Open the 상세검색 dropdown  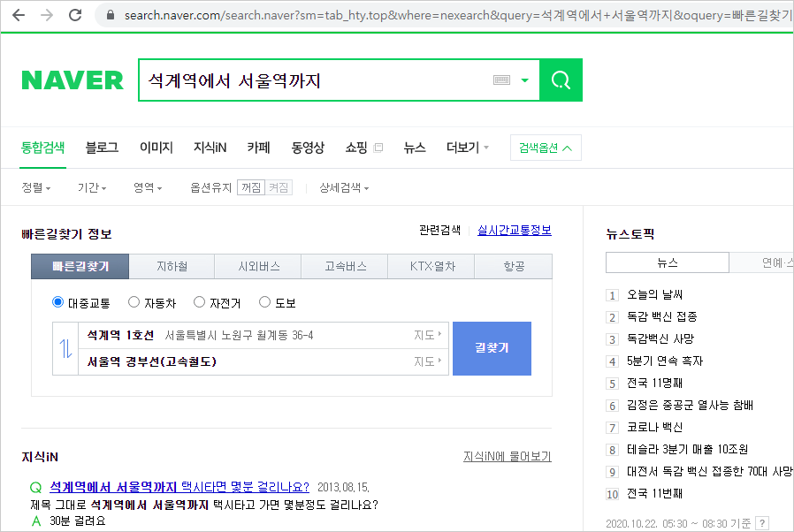[344, 188]
